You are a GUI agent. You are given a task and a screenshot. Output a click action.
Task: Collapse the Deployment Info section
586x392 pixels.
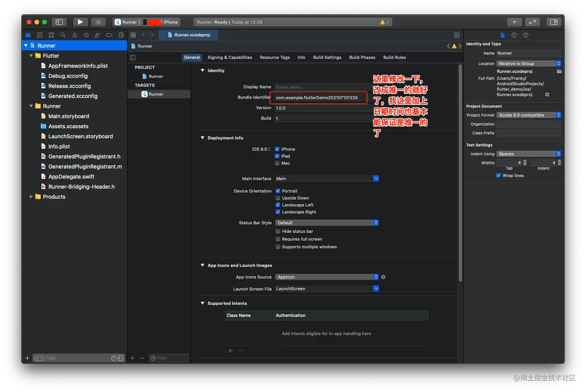[202, 138]
